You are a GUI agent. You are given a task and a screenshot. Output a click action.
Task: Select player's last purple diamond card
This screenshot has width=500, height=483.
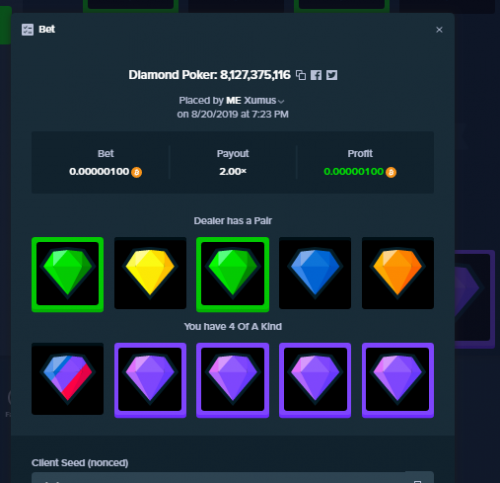click(398, 380)
